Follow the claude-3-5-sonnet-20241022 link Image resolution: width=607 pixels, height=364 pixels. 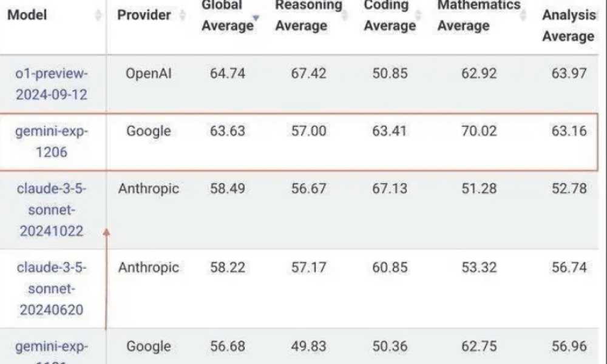point(52,210)
